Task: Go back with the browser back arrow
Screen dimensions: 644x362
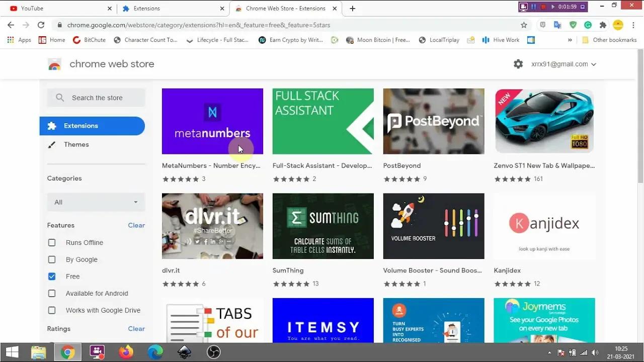Action: [x=11, y=25]
